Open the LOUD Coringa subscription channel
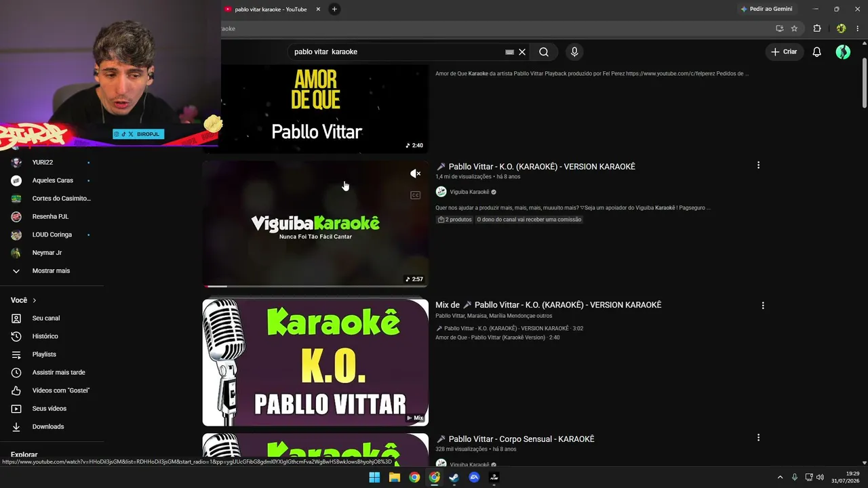 [52, 235]
